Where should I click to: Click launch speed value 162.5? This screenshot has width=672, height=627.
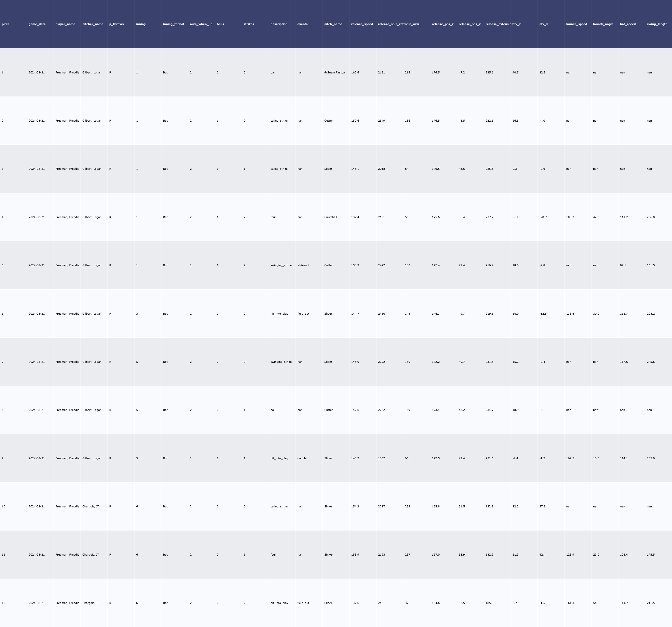click(570, 458)
